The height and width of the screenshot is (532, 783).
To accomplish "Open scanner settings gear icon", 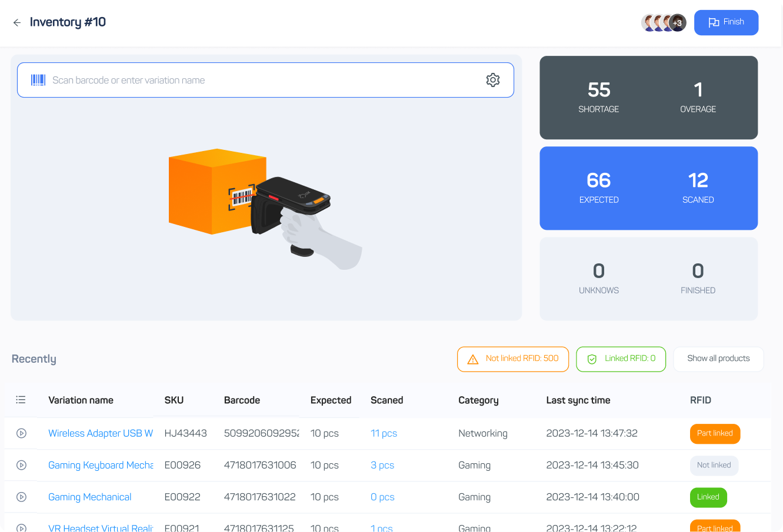I will click(493, 80).
